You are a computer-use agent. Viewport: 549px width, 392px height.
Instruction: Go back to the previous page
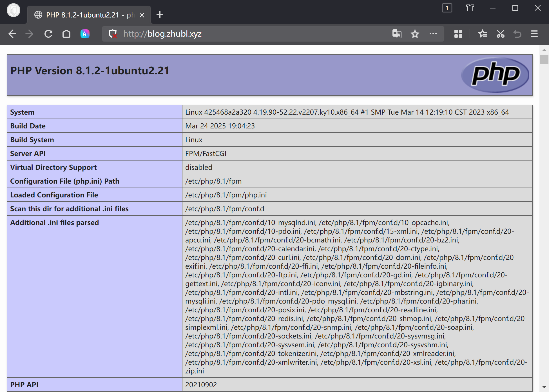click(12, 34)
